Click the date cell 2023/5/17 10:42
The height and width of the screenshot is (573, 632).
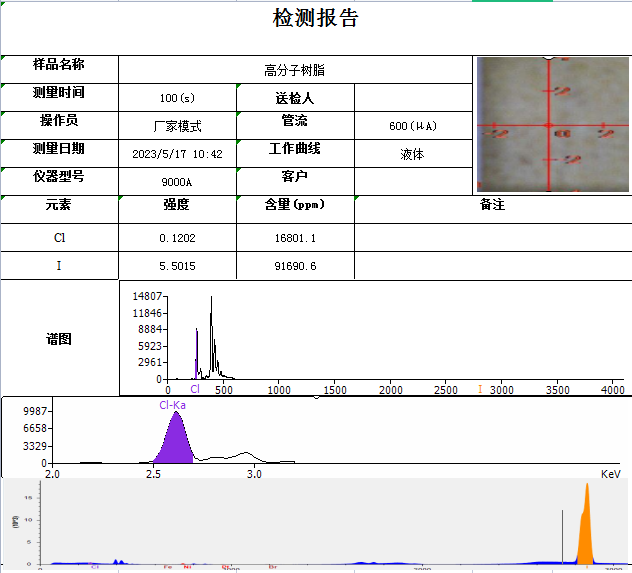[x=177, y=154]
